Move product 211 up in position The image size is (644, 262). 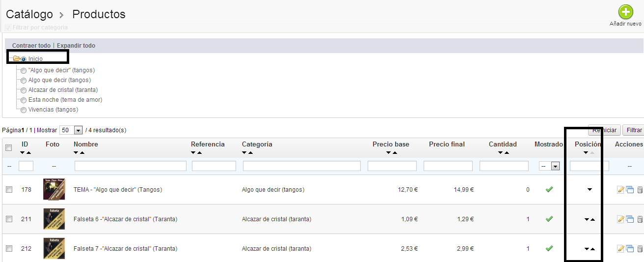[592, 220]
